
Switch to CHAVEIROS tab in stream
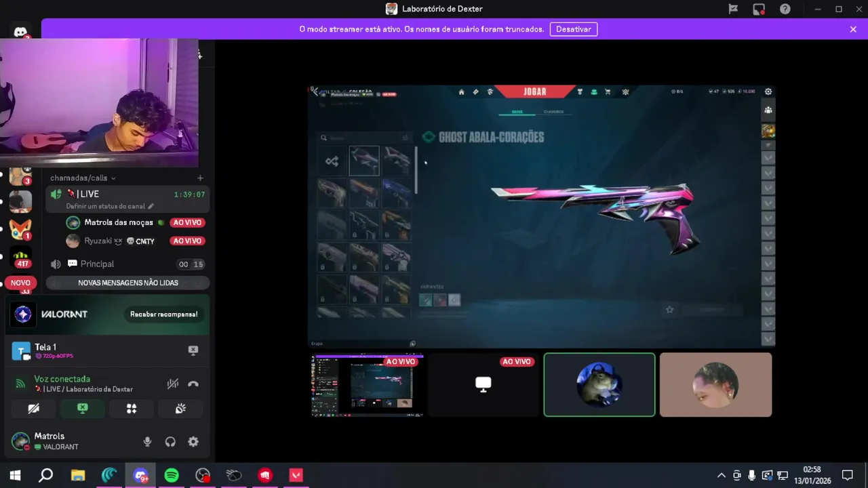tap(553, 112)
